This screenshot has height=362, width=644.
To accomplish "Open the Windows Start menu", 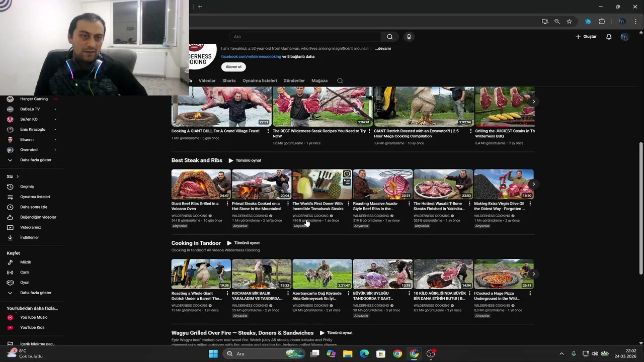I will [213, 353].
